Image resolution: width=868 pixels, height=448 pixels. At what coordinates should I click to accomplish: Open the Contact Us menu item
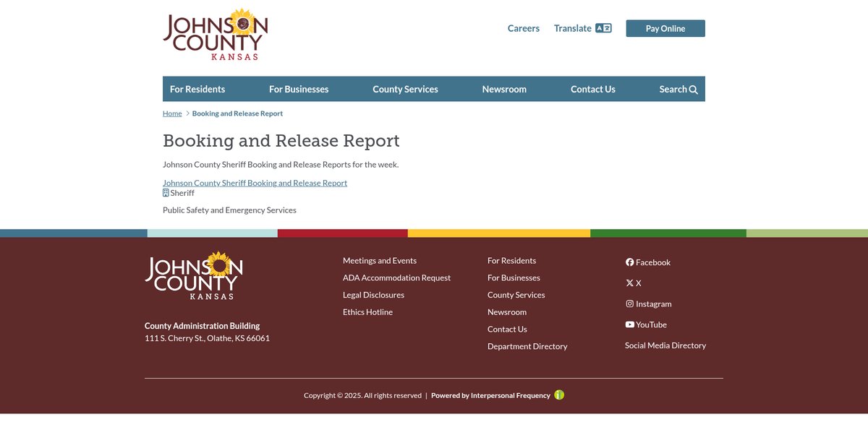coord(593,89)
